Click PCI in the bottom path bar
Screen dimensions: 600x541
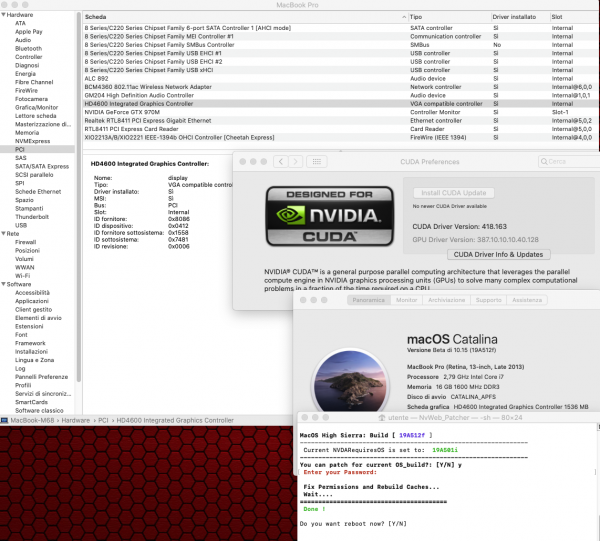(x=103, y=420)
